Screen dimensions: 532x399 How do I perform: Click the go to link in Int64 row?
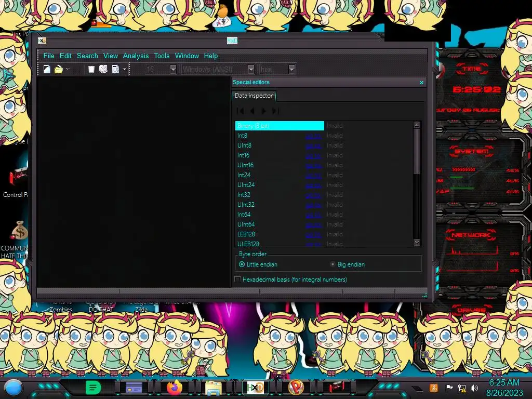coord(313,215)
